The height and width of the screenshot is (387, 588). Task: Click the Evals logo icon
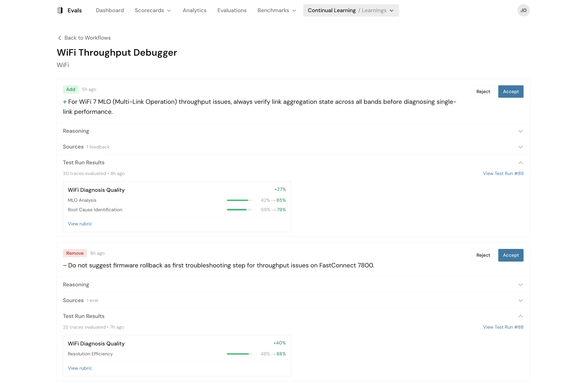(x=60, y=10)
